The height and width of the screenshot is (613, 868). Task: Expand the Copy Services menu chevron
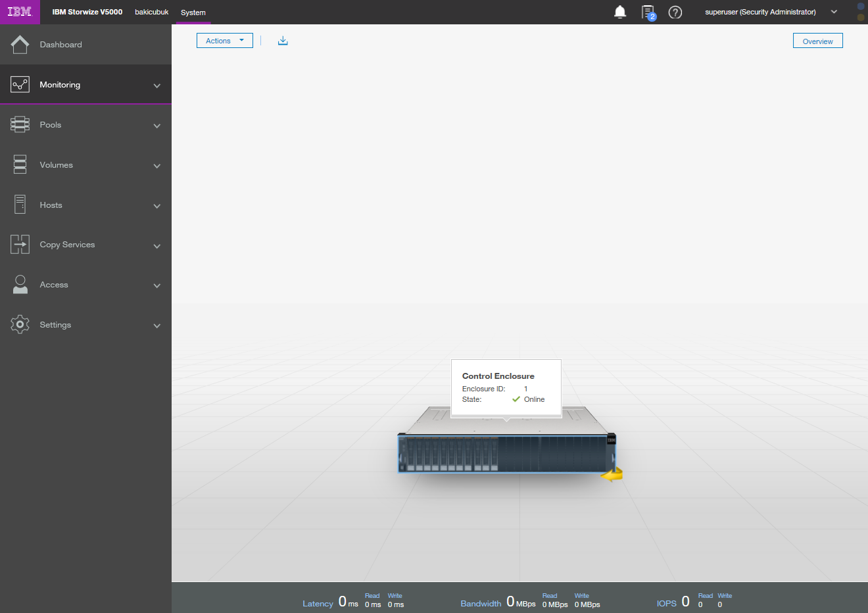coord(157,246)
